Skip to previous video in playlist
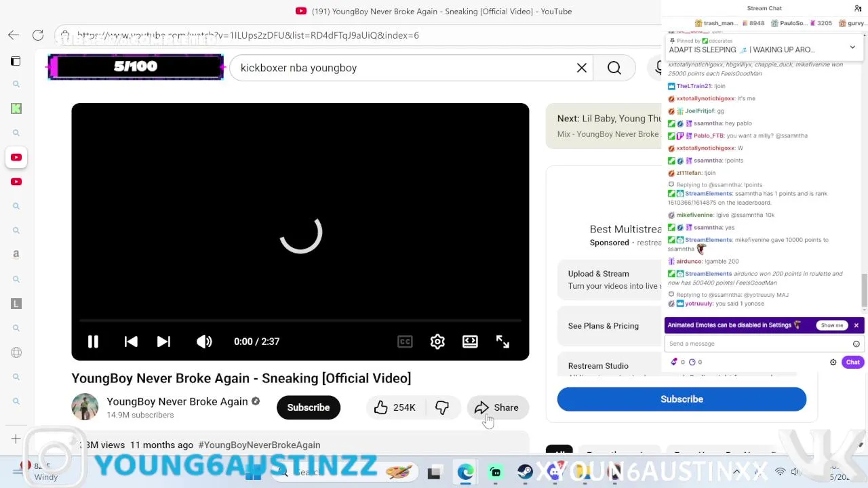 click(x=131, y=342)
